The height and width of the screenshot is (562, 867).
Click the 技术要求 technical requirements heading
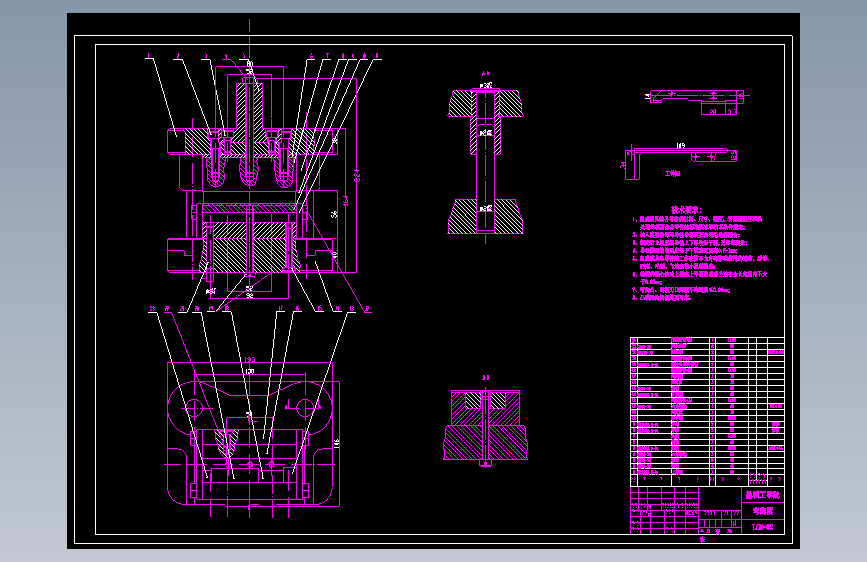686,210
